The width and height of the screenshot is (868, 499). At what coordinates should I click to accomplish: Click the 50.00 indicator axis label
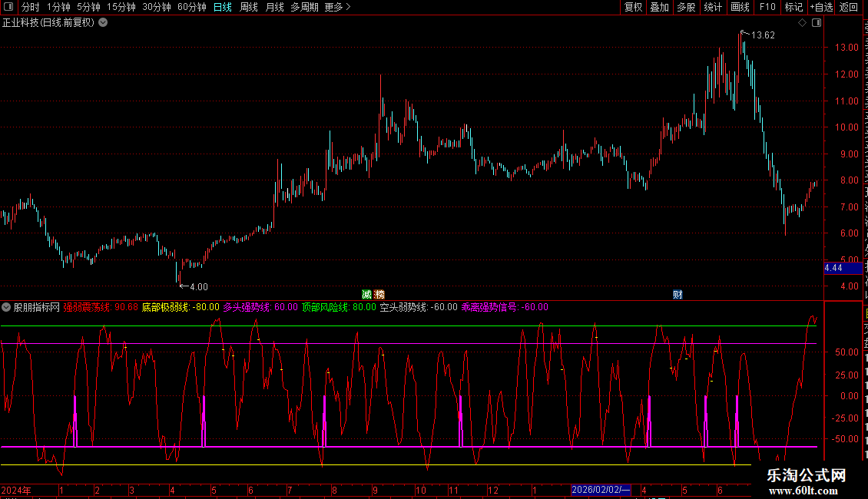(847, 352)
